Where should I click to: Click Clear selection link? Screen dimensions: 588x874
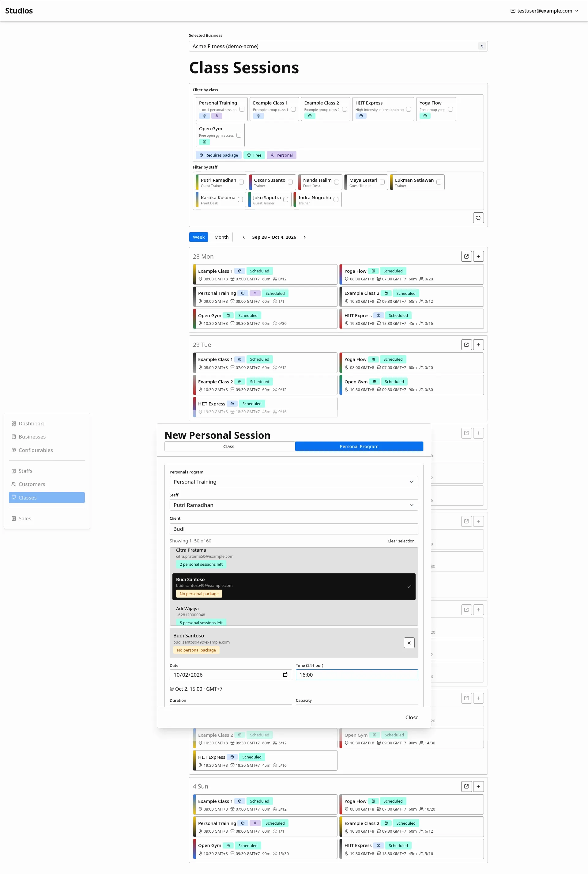pos(401,541)
